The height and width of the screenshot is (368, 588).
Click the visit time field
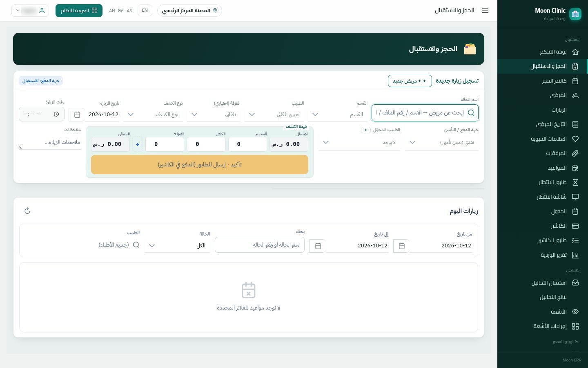[x=42, y=114]
